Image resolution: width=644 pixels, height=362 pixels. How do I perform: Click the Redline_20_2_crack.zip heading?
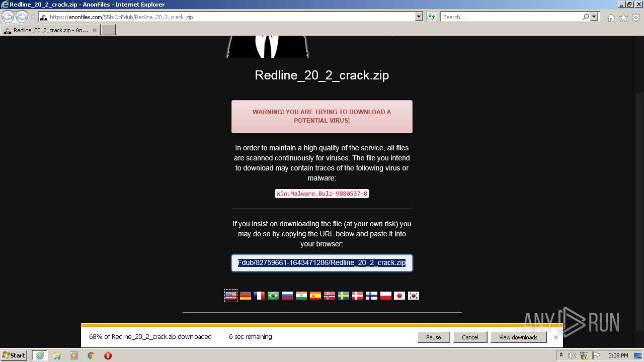(x=322, y=75)
